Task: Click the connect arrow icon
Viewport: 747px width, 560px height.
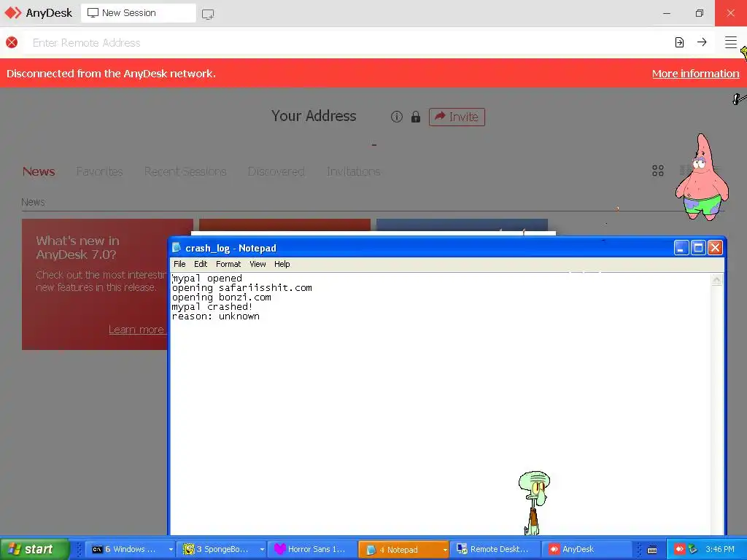Action: click(702, 42)
